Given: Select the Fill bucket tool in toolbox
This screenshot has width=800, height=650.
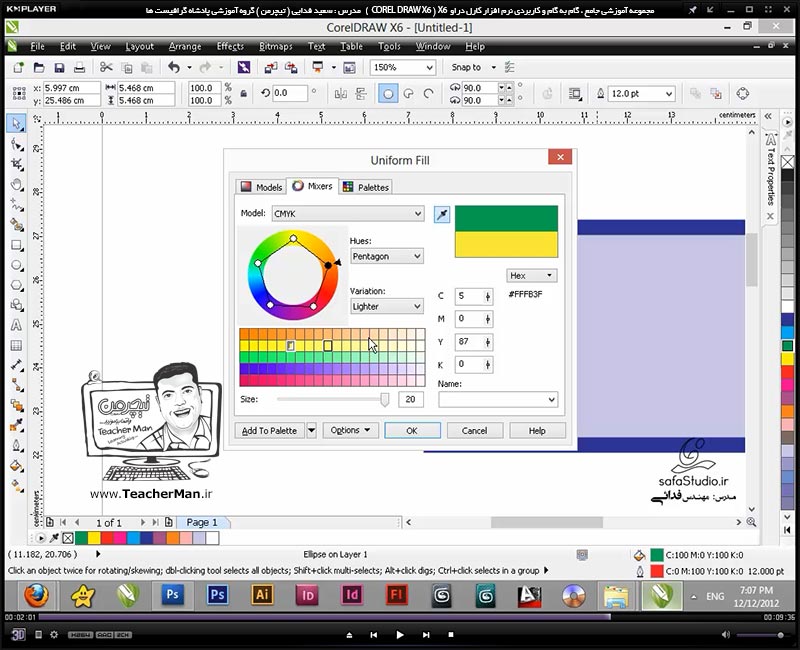Looking at the screenshot, I should coord(17,465).
